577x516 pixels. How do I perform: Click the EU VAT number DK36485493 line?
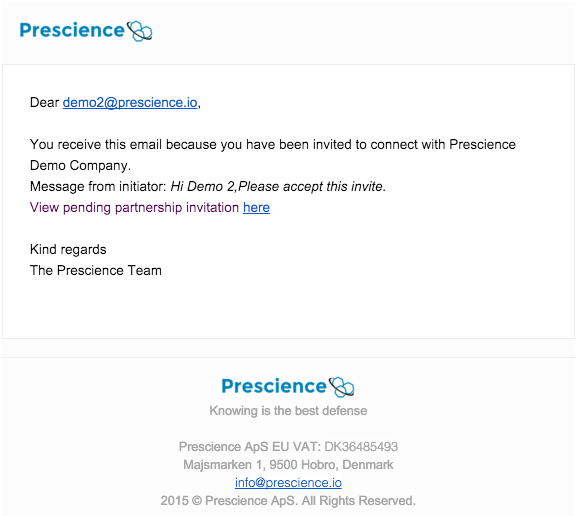pos(288,446)
